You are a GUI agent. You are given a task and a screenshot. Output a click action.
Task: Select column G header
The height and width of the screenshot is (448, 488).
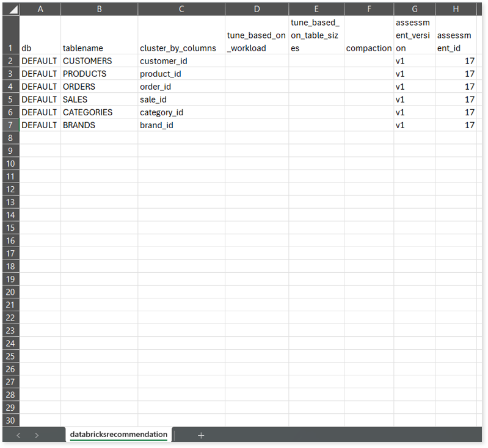tap(415, 9)
